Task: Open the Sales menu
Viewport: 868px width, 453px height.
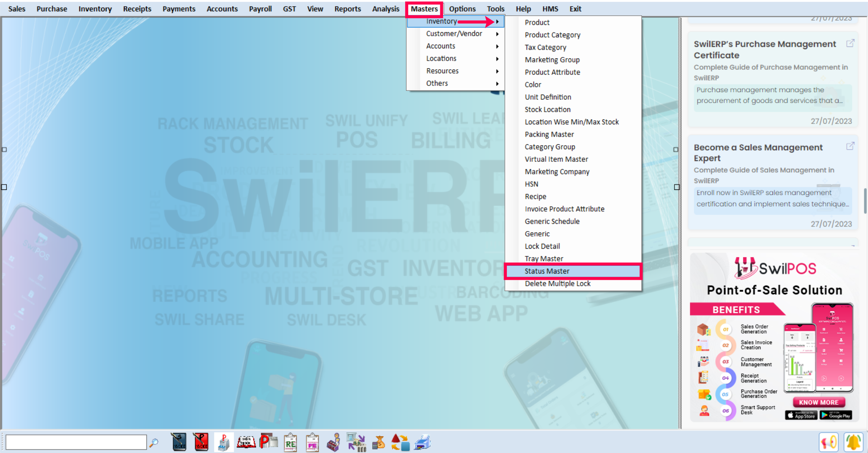Action: (17, 9)
